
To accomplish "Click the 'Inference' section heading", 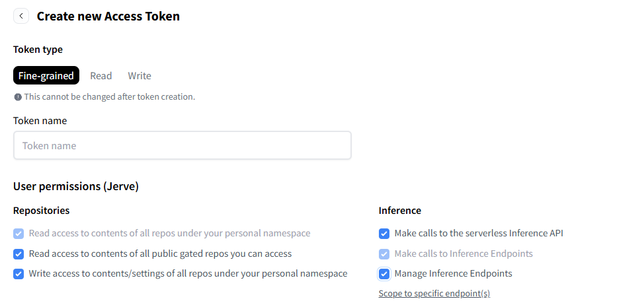I will point(399,211).
